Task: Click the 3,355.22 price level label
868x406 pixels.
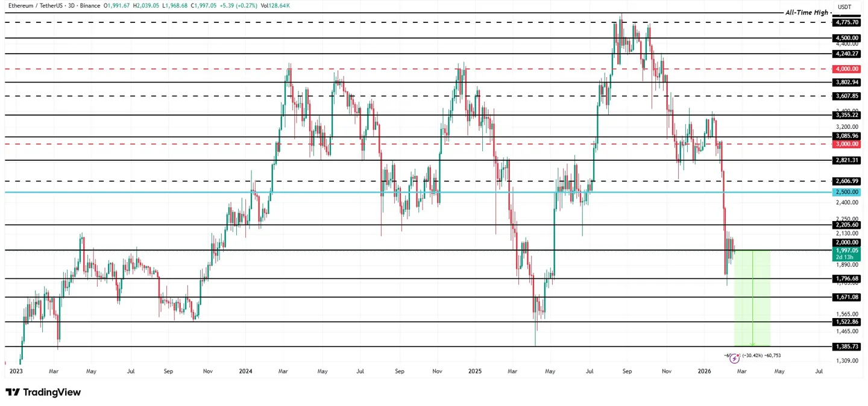Action: (847, 115)
